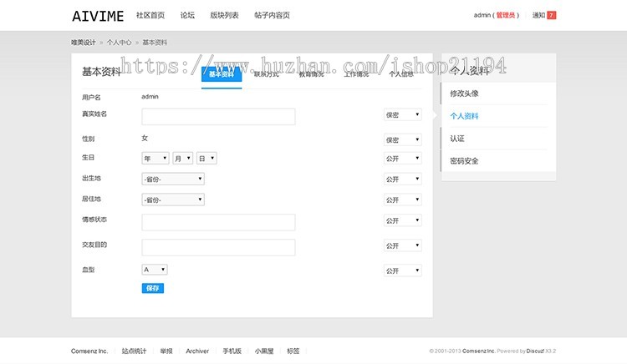The width and height of the screenshot is (627, 364).
Task: Switch to the 个人信息 tab
Action: [x=401, y=74]
